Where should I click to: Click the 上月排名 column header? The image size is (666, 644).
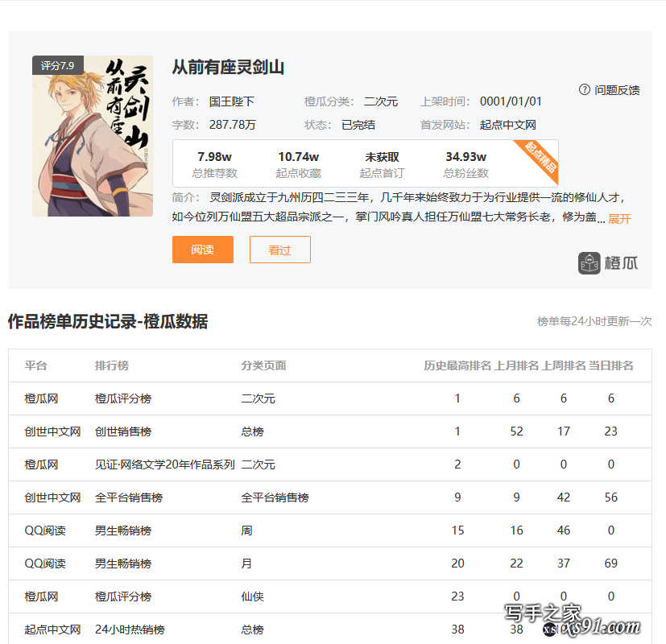pos(516,365)
